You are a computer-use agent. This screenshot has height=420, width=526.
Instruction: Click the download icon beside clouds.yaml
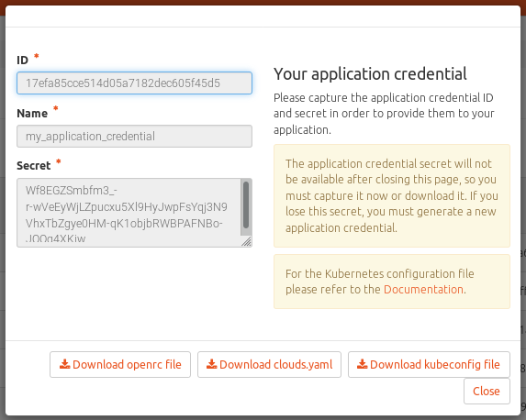click(x=212, y=364)
